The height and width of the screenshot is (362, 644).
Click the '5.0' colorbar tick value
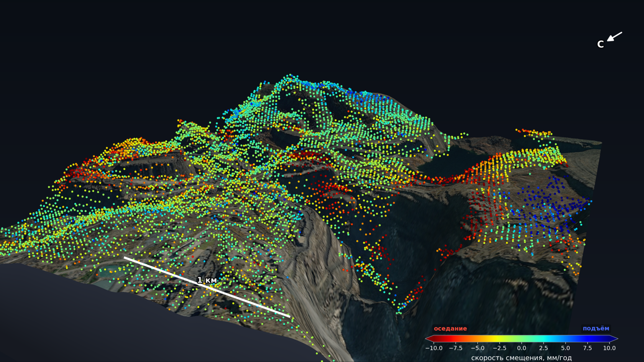pyautogui.click(x=565, y=348)
